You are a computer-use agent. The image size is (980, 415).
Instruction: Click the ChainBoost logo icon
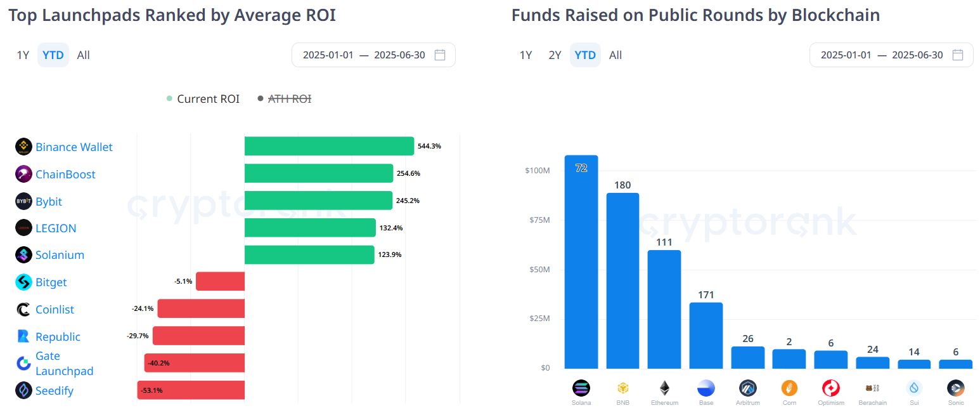pos(23,174)
